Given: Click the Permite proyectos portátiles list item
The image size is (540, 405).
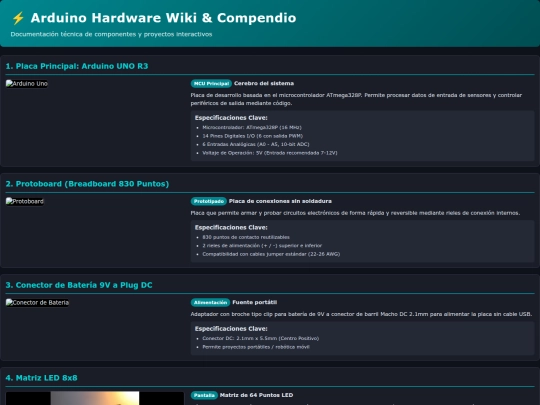Looking at the screenshot, I should pyautogui.click(x=256, y=347).
